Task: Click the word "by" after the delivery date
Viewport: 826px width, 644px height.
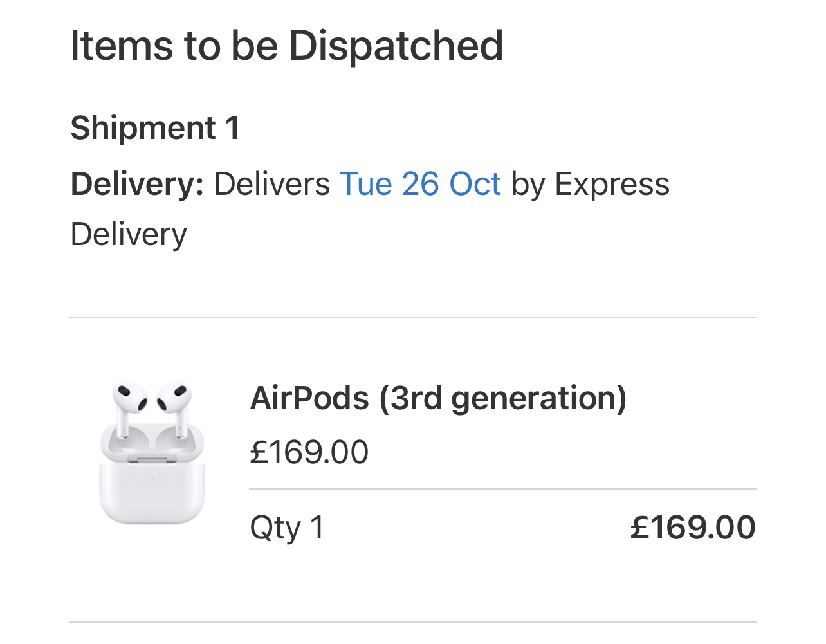Action: point(528,185)
